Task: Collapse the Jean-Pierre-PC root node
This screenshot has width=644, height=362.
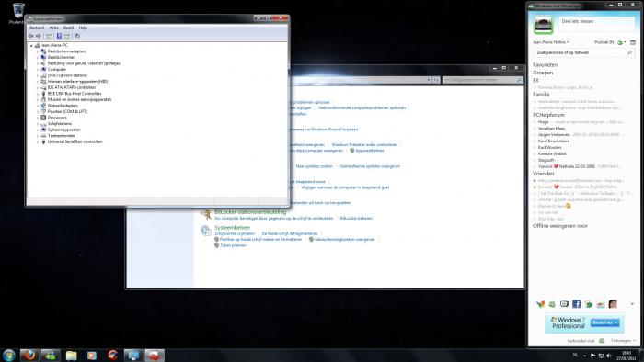Action: coord(31,46)
